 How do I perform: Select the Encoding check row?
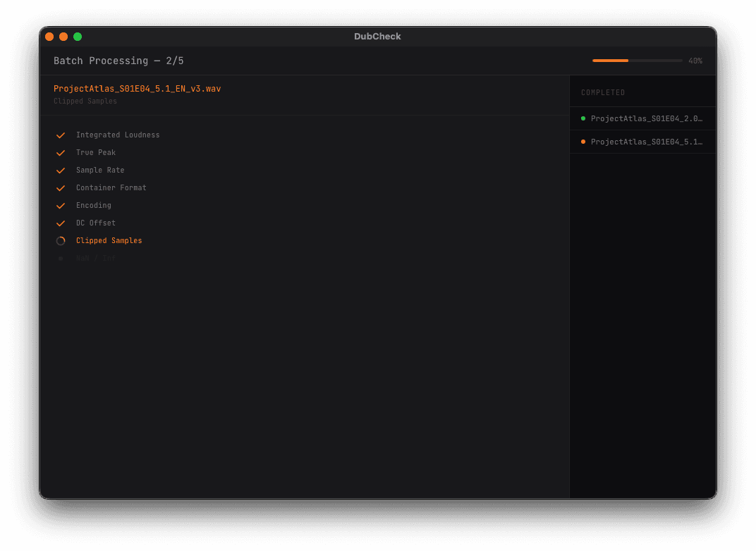point(305,205)
